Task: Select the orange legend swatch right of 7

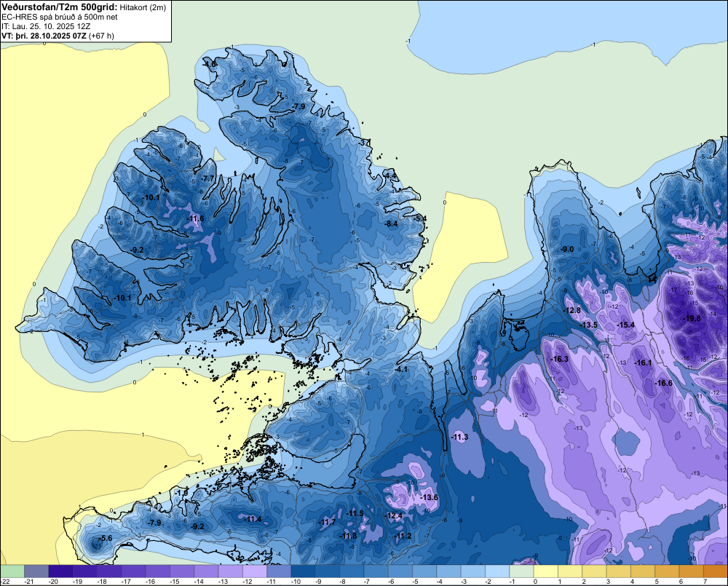Action: coord(716,571)
